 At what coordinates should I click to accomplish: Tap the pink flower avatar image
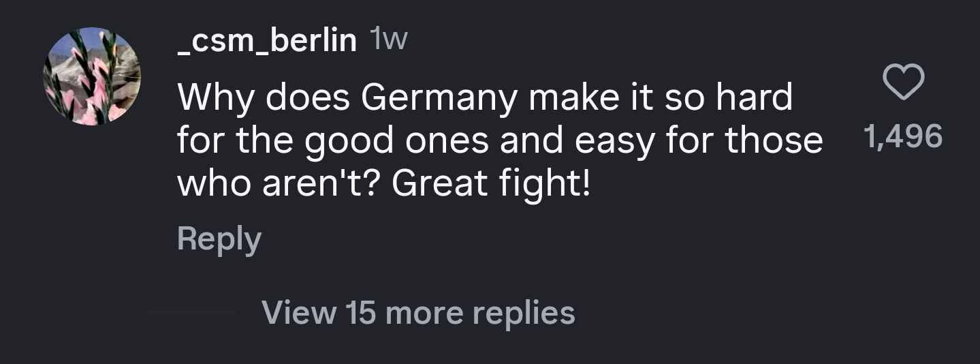coord(92,76)
